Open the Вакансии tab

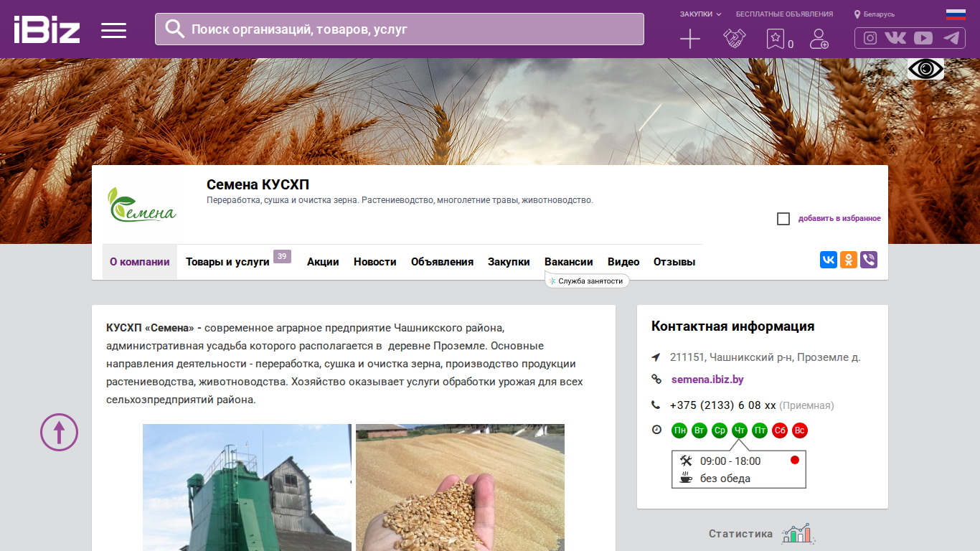569,262
